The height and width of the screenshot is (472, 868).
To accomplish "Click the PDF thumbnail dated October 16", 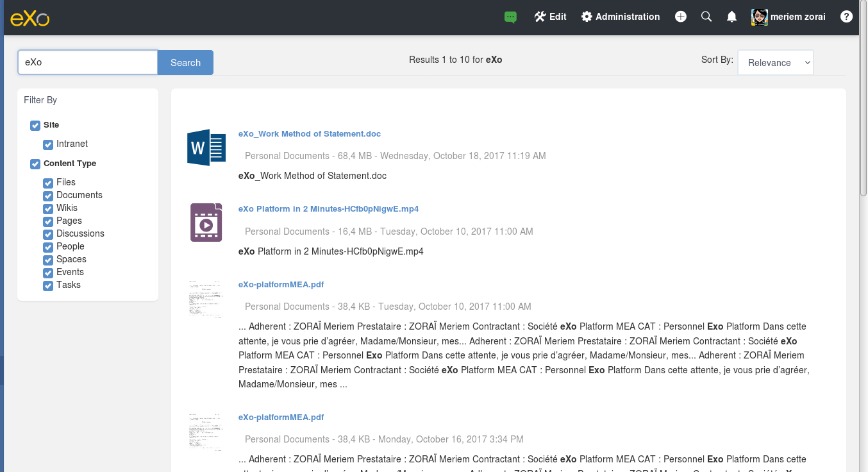I will [206, 431].
